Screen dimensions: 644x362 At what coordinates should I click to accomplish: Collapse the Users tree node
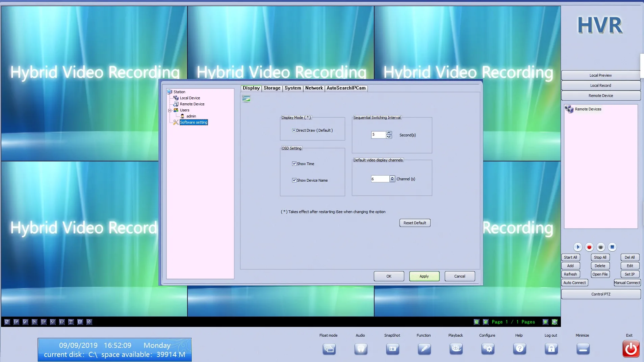170,110
